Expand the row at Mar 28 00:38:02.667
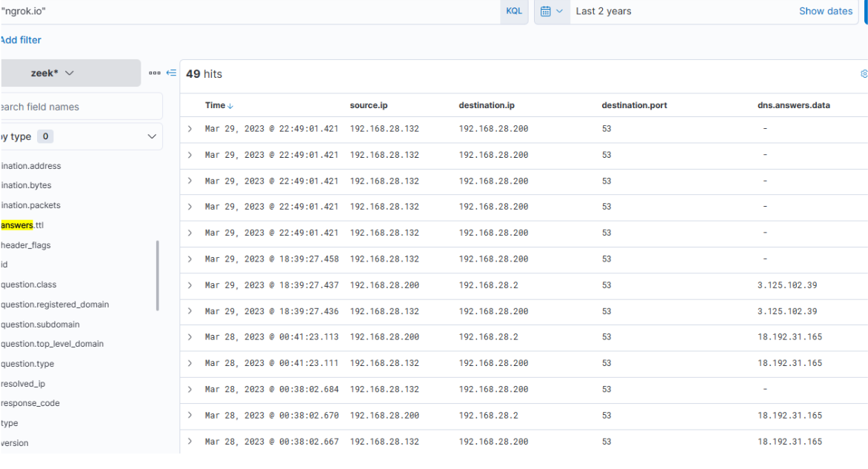Image resolution: width=868 pixels, height=469 pixels. coord(190,442)
